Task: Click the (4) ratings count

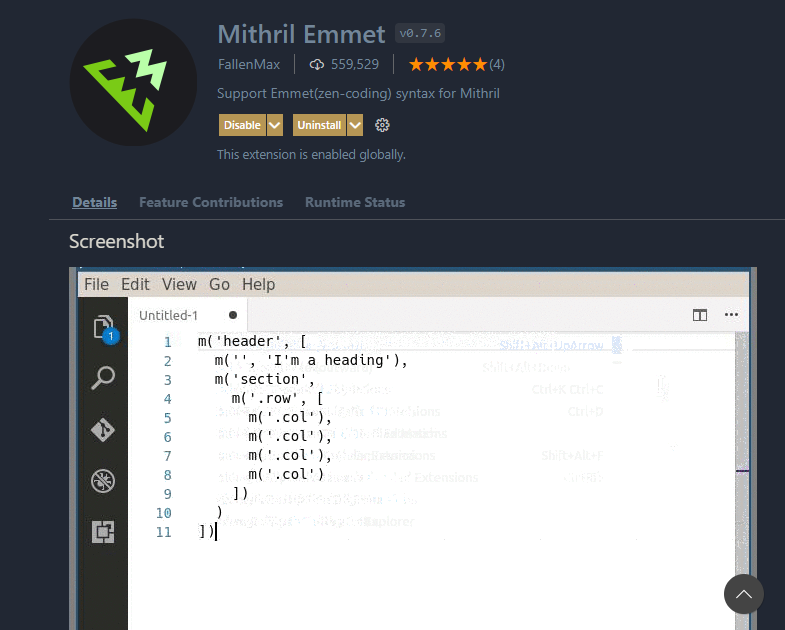Action: (x=497, y=65)
